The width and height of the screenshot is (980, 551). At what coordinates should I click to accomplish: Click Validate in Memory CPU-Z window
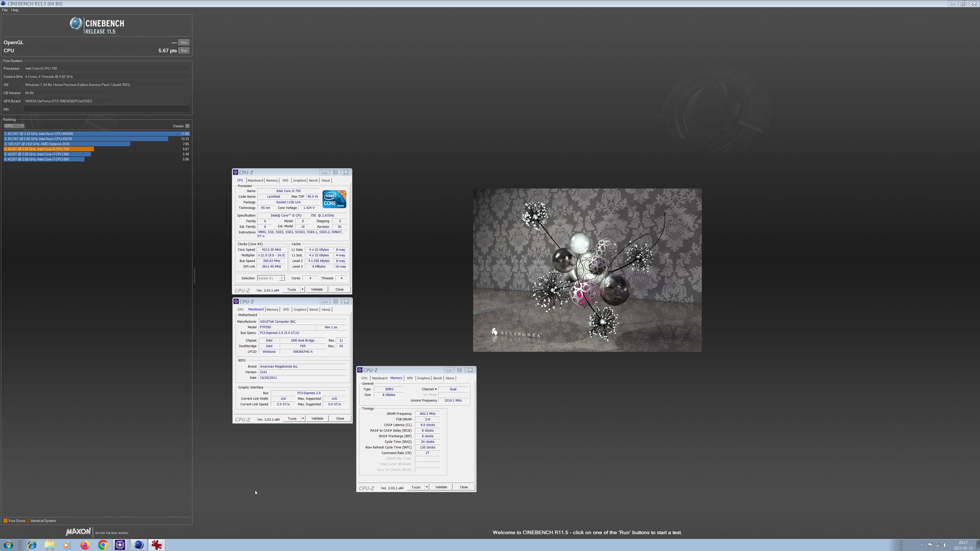coord(441,487)
